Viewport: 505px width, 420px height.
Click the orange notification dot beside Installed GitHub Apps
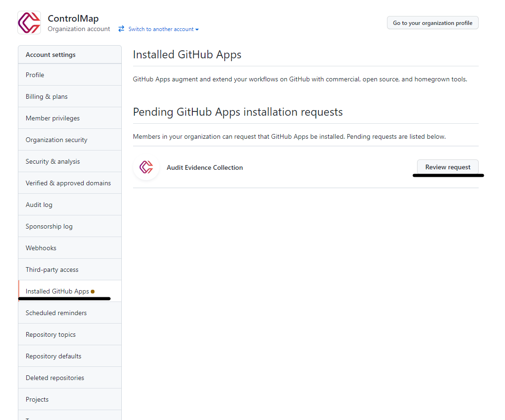click(x=94, y=291)
